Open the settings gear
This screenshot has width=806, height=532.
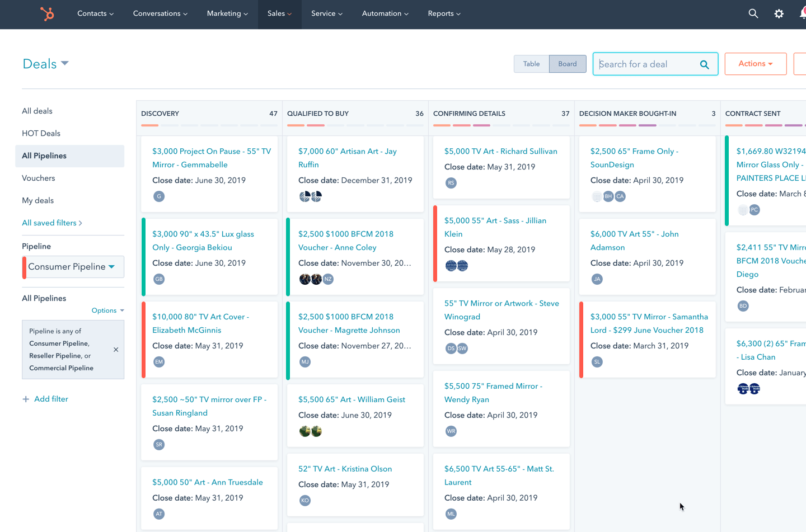779,13
